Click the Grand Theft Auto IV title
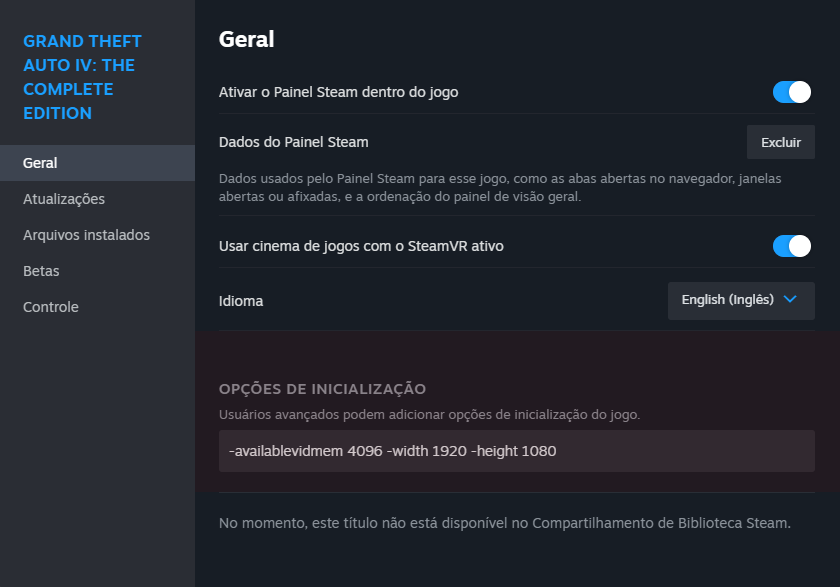The width and height of the screenshot is (840, 587). click(x=82, y=77)
